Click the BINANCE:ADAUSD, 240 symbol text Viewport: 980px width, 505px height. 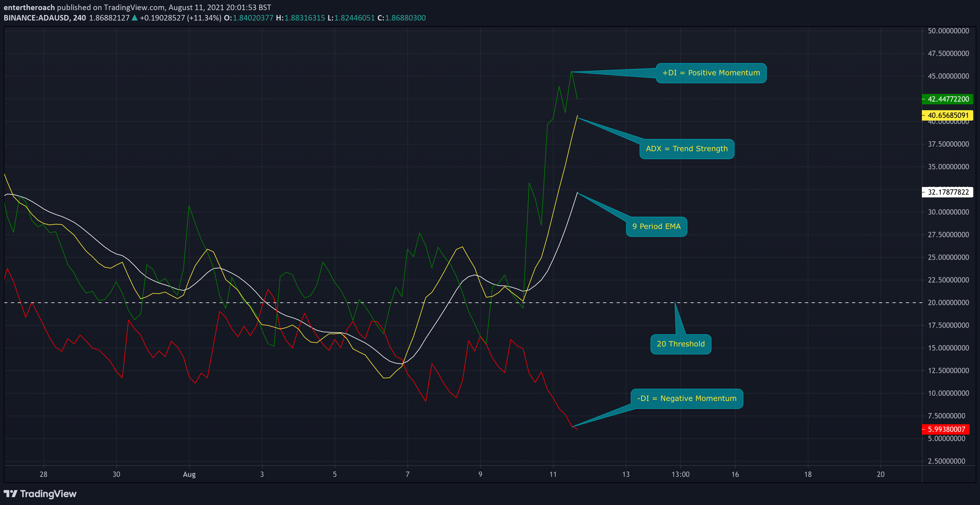click(45, 18)
